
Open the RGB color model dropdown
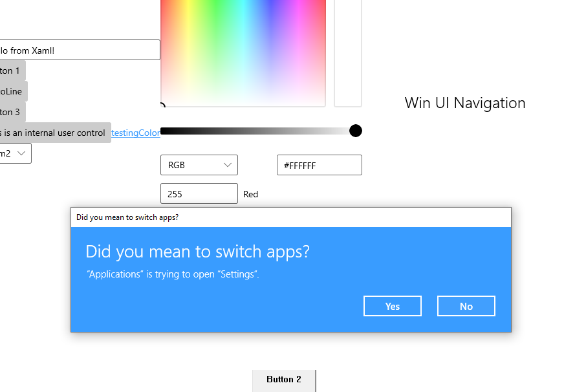(199, 165)
